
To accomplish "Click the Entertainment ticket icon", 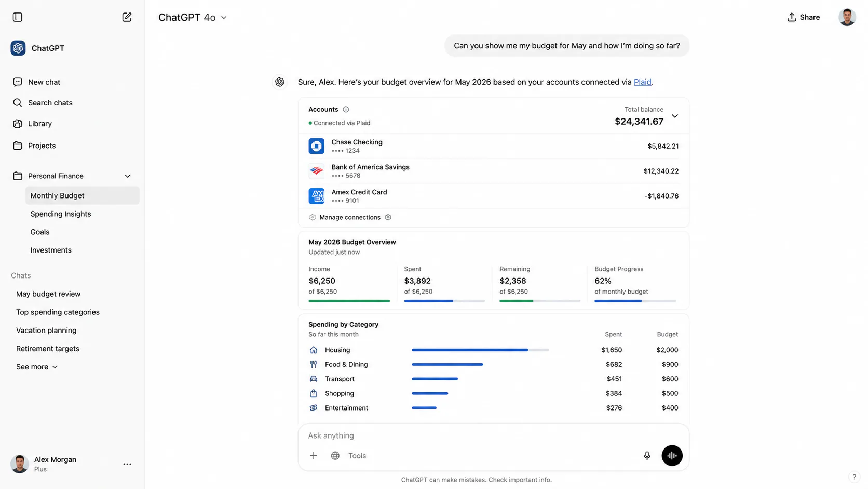I will (313, 408).
